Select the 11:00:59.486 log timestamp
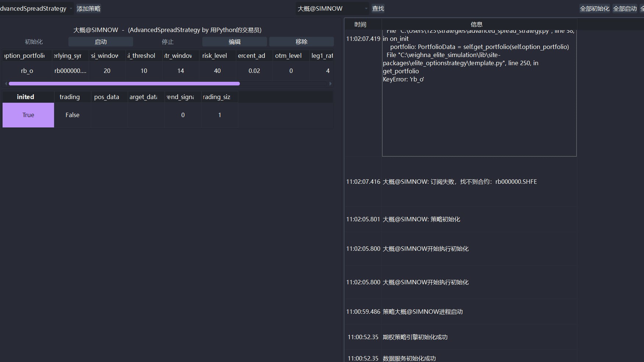 (363, 312)
